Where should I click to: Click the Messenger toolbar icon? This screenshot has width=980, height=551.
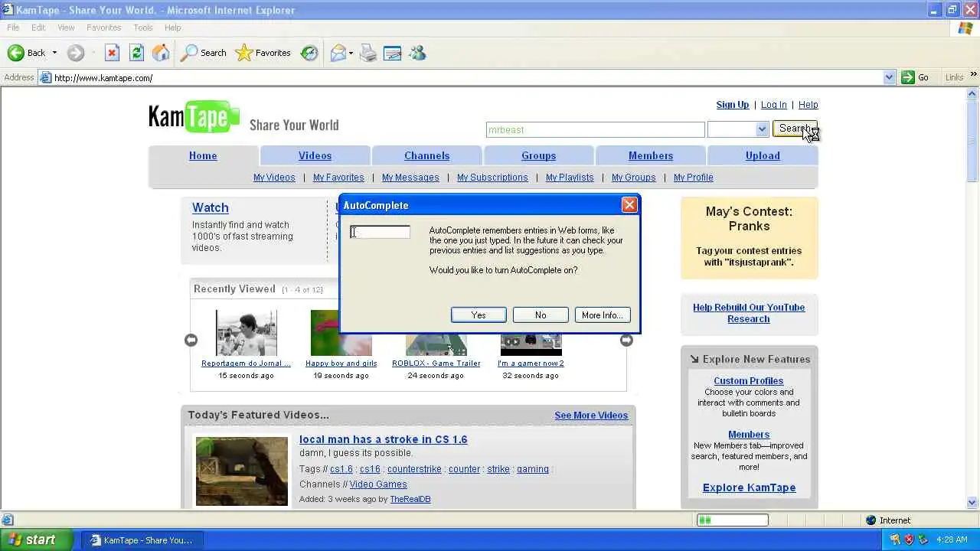[417, 53]
